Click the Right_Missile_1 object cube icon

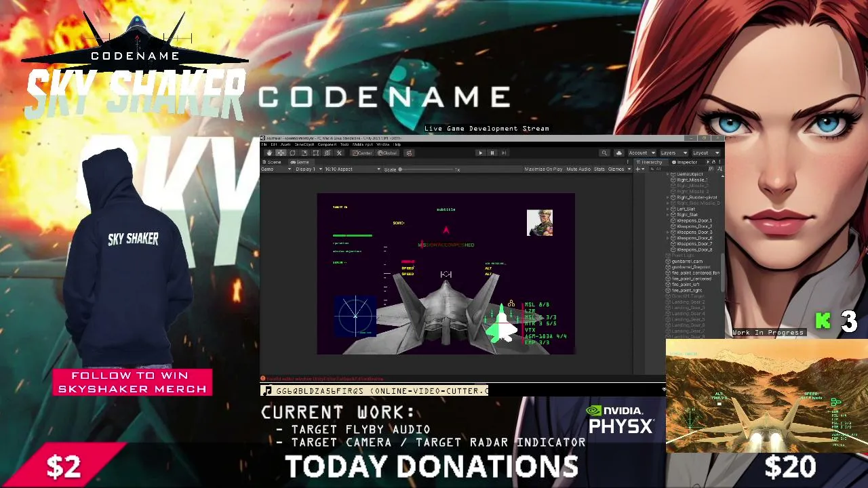673,180
